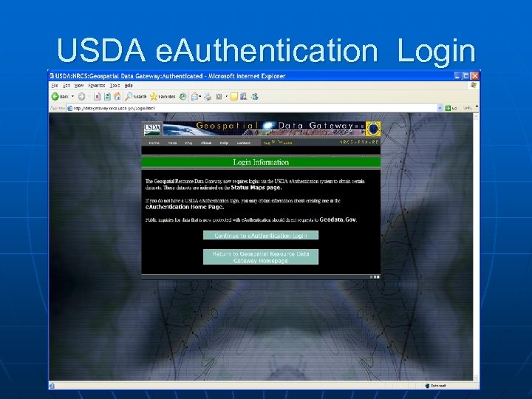The image size is (532, 399).
Task: Click the IE Back arrow button
Action: click(55, 97)
